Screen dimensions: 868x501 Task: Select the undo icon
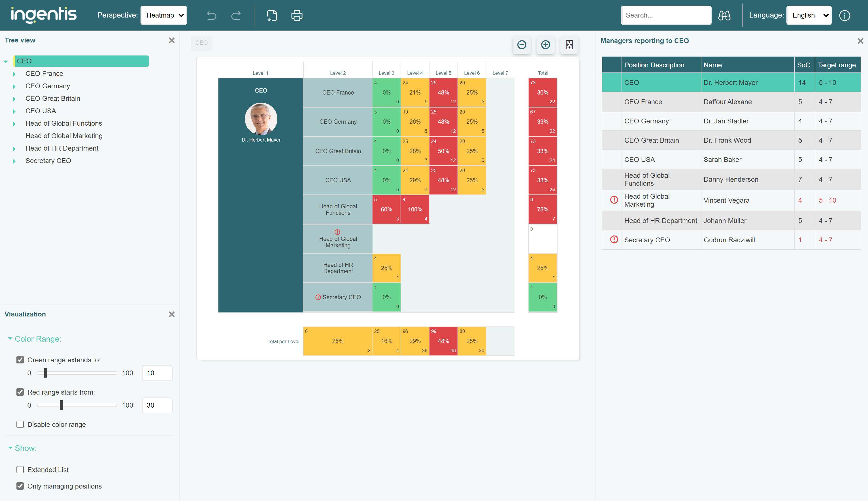point(211,15)
